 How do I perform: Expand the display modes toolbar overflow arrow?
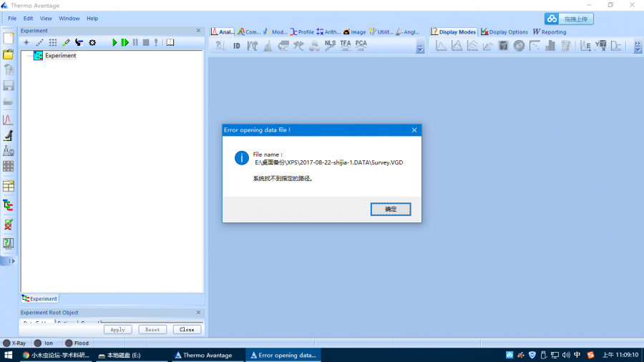(x=638, y=47)
